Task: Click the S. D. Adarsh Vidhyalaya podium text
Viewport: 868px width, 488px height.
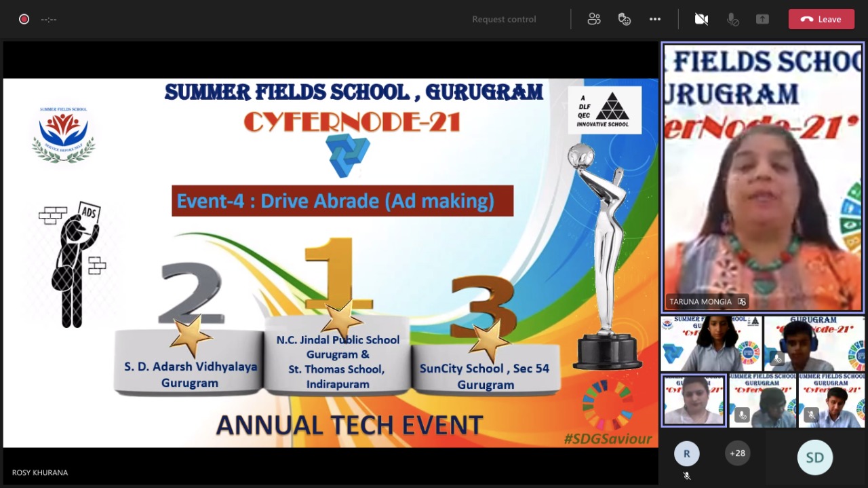Action: [191, 375]
